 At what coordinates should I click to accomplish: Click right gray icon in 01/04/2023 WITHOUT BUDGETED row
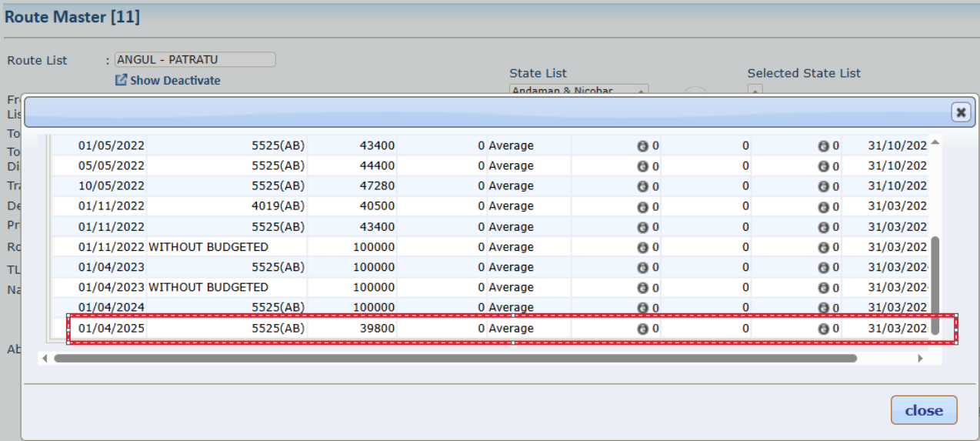[823, 287]
